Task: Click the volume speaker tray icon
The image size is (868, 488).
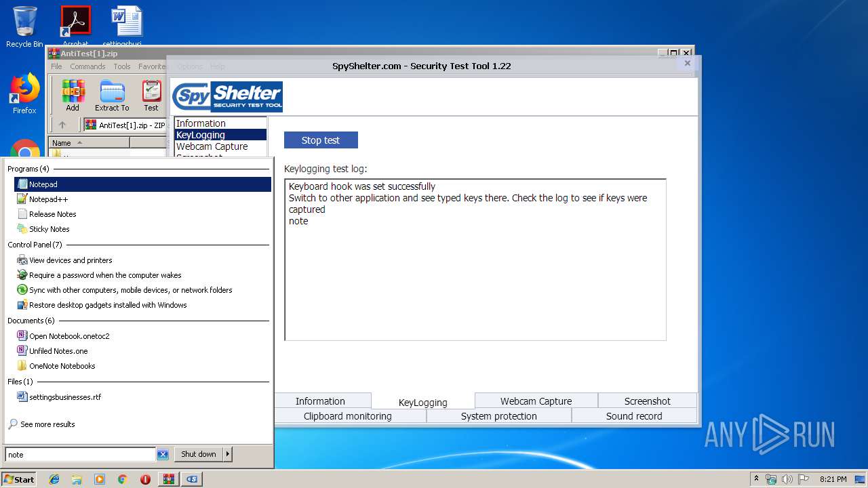Action: pos(787,479)
